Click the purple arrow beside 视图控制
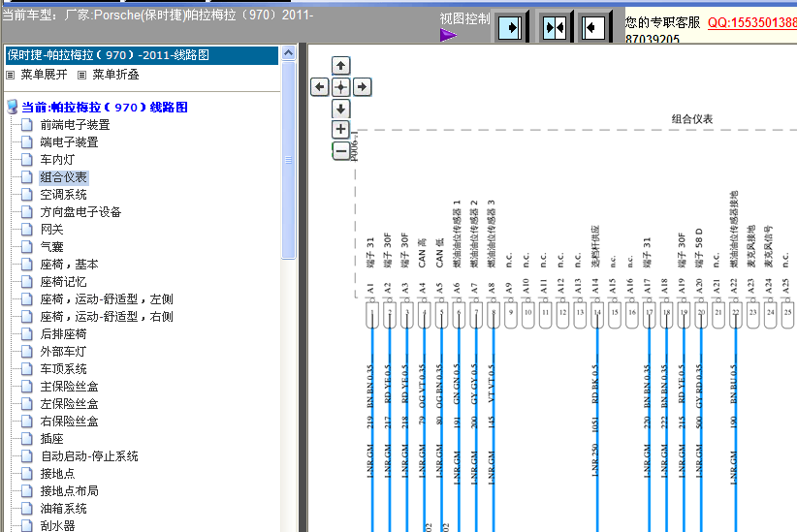 448,35
